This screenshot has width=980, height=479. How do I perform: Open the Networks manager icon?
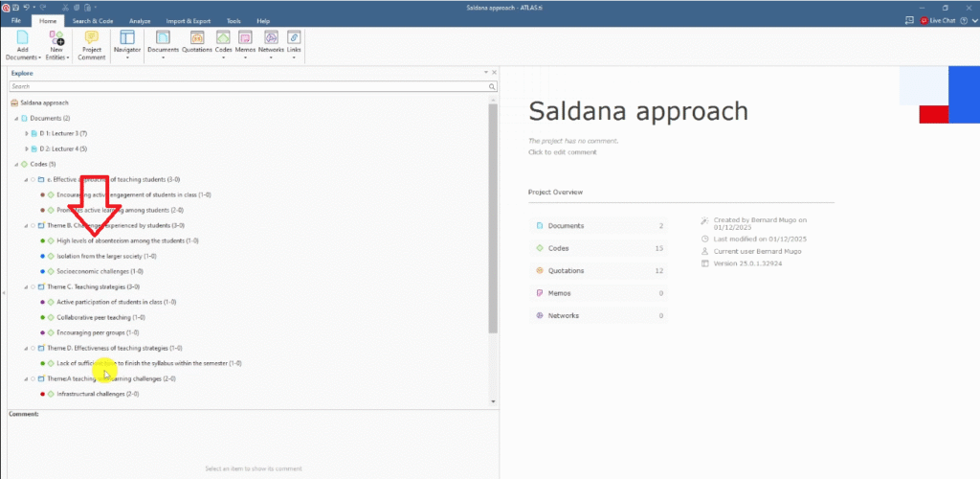271,38
